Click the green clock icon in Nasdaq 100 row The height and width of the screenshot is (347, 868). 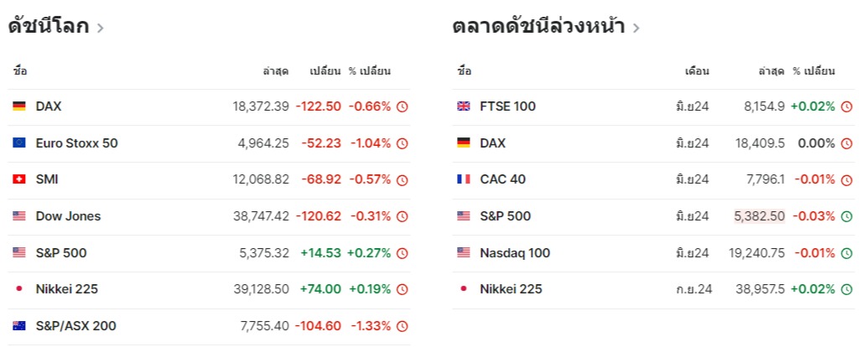click(846, 253)
